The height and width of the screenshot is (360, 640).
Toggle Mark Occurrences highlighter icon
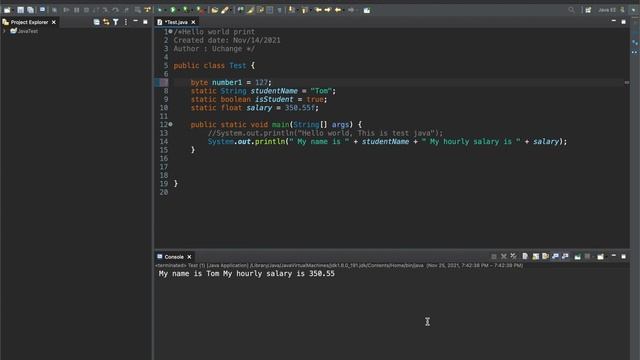(x=250, y=10)
